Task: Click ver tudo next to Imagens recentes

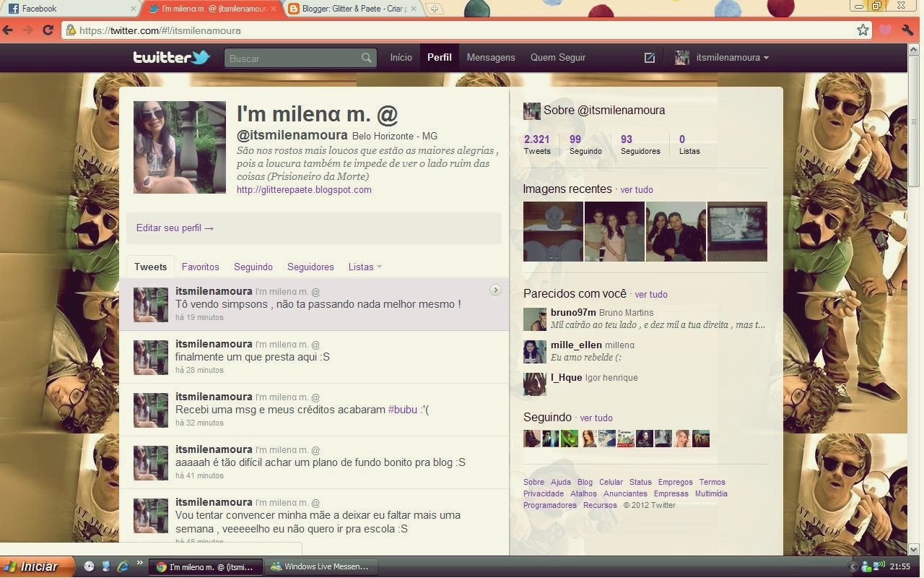Action: (x=637, y=189)
